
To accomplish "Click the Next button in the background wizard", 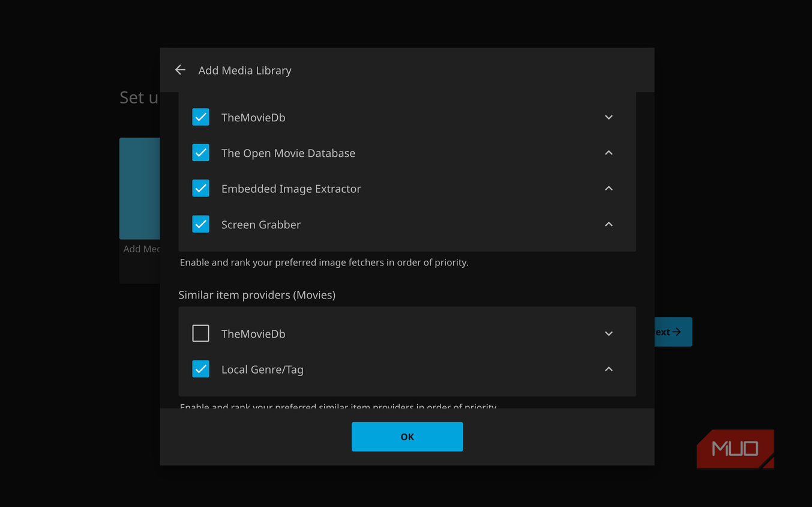I will pos(673,332).
